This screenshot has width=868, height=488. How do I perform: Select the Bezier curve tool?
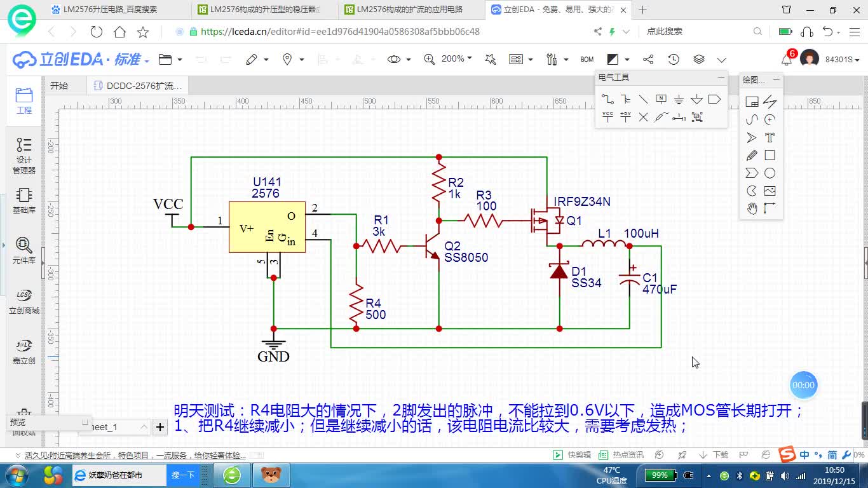[x=752, y=119]
